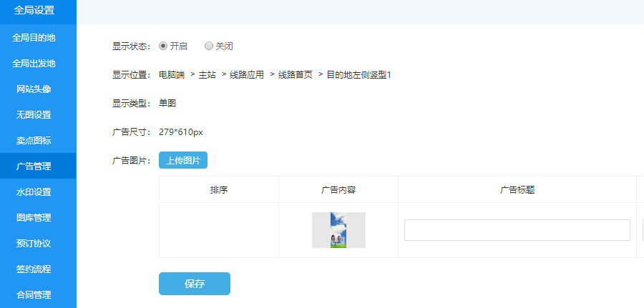Click the 排序 column header
The image size is (644, 308).
219,190
